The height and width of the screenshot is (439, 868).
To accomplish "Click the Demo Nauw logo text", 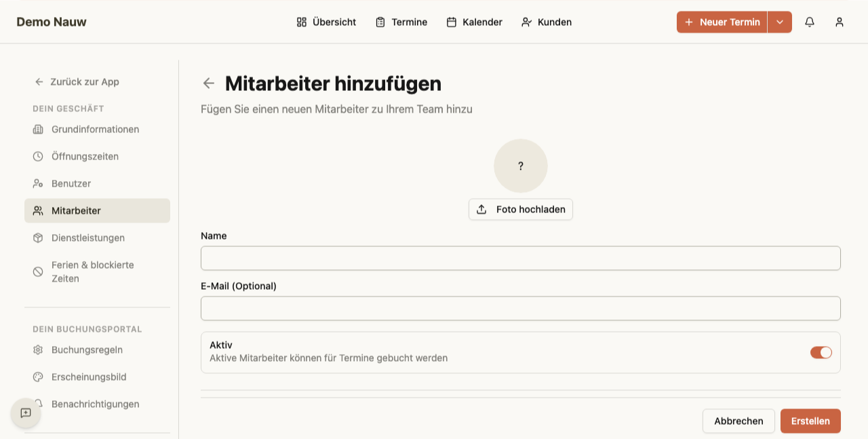I will [x=52, y=22].
